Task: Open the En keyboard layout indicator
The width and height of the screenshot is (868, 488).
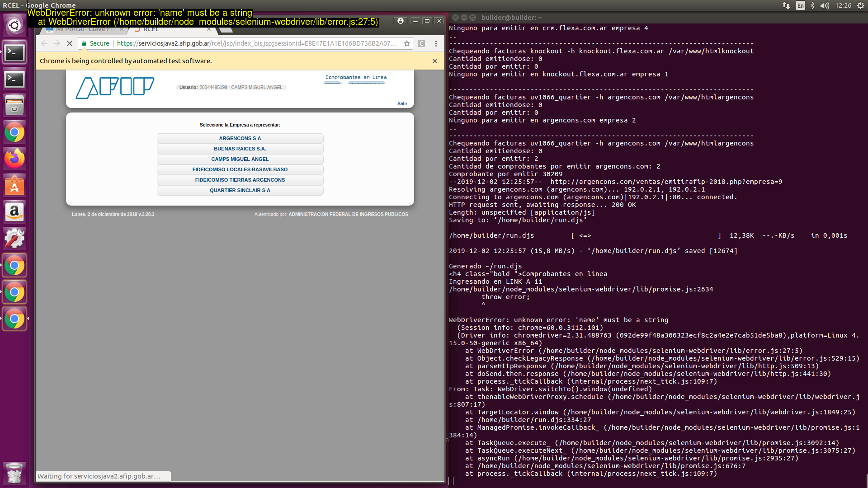Action: pos(800,5)
